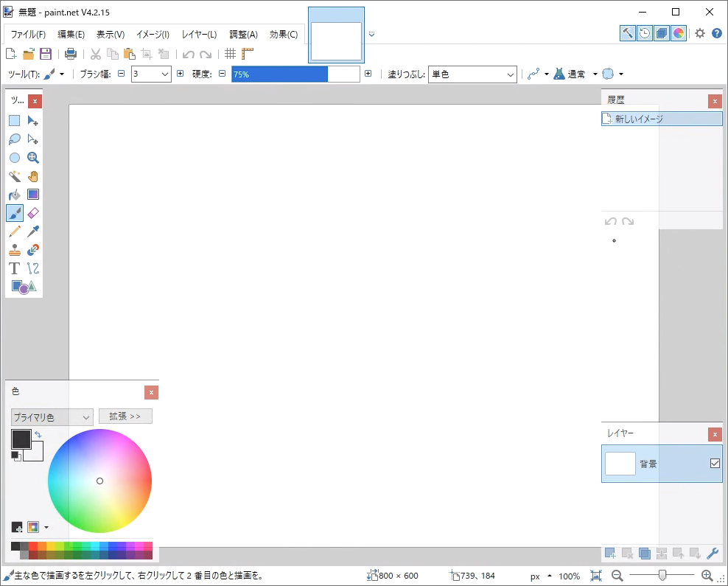Click the primary color black swatch
The width and height of the screenshot is (728, 586).
tap(20, 439)
